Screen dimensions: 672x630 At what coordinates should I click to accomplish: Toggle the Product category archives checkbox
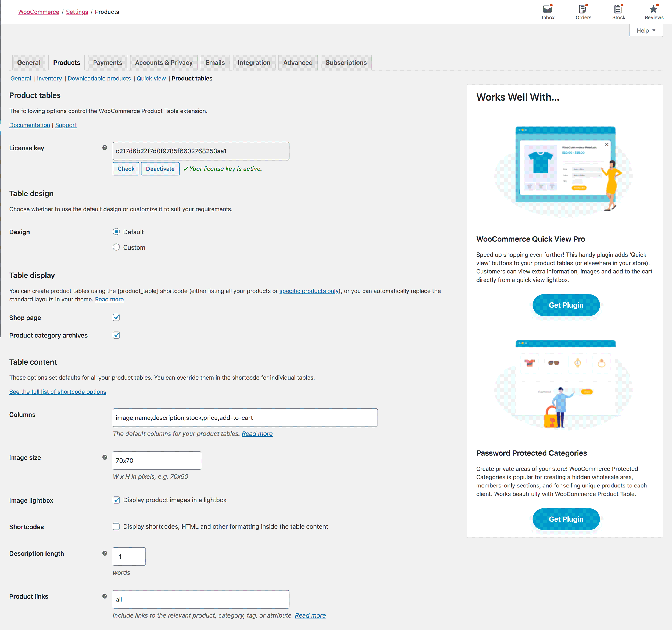click(116, 335)
